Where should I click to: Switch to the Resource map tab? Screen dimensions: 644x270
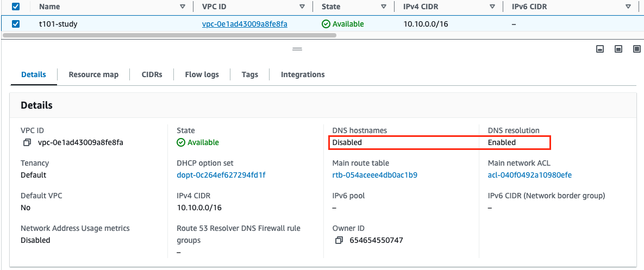coord(93,74)
